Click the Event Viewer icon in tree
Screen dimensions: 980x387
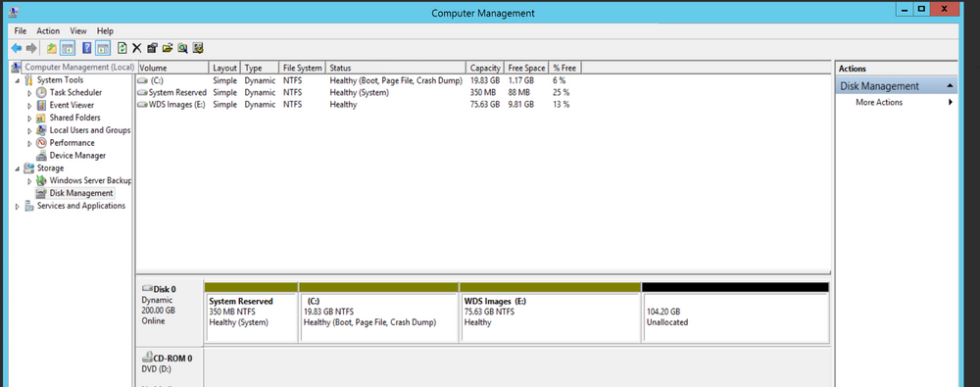(x=41, y=105)
